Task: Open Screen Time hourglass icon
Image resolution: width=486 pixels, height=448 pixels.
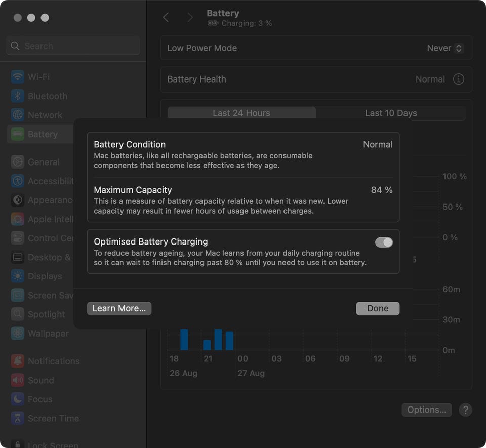Action: [18, 418]
